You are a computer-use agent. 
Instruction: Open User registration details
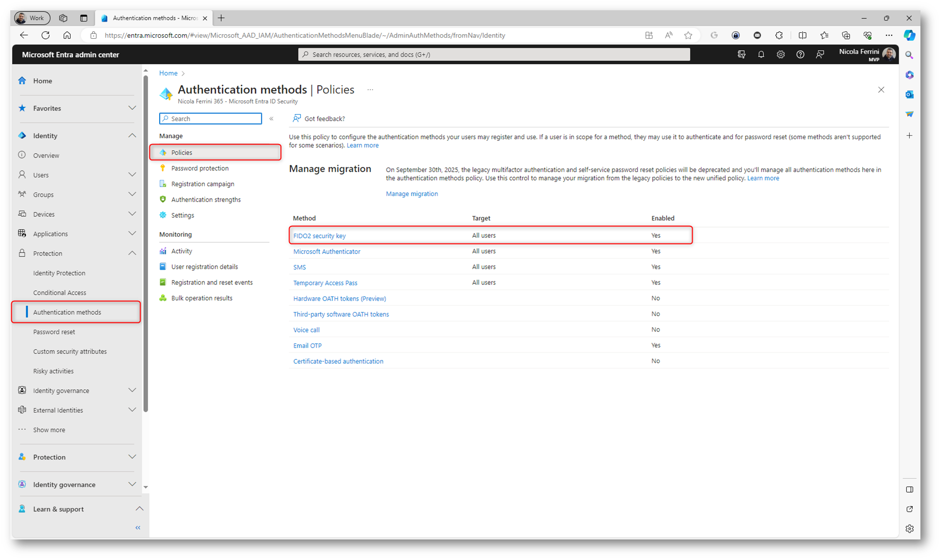204,267
